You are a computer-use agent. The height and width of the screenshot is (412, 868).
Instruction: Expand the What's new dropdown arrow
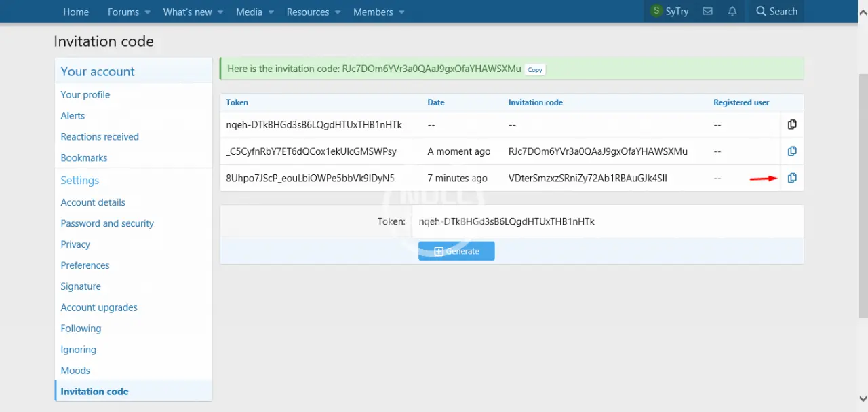[220, 12]
